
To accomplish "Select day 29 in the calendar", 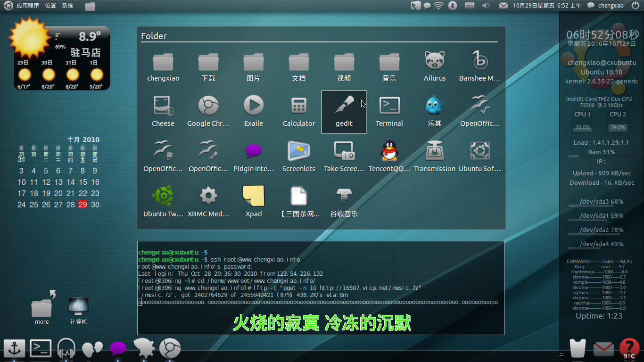I will 83,205.
